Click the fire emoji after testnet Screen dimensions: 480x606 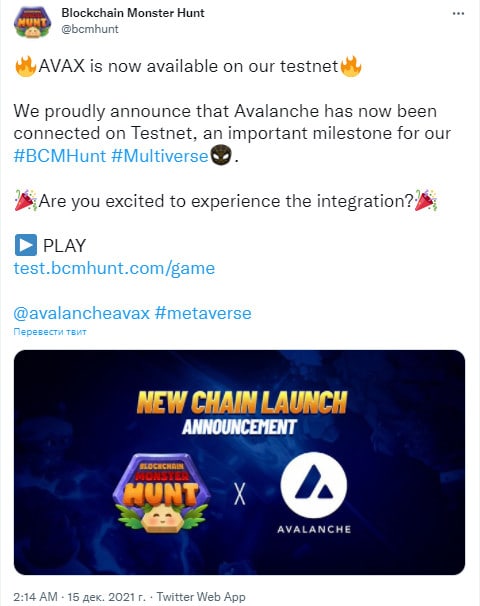(351, 66)
